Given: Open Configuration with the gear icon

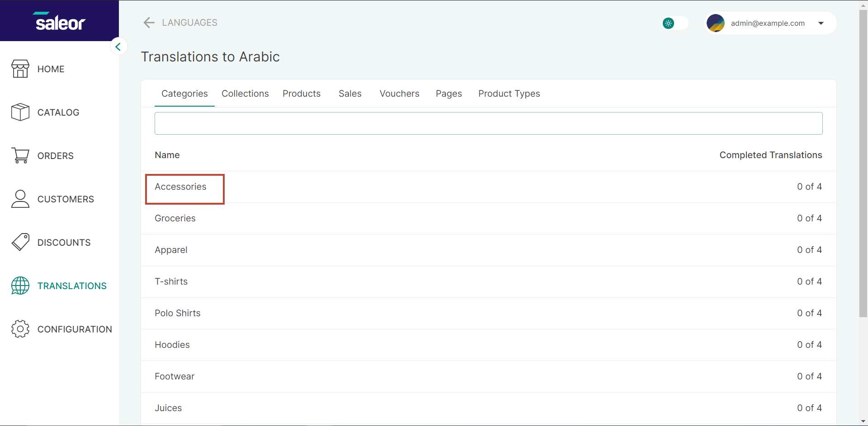Looking at the screenshot, I should click(20, 329).
